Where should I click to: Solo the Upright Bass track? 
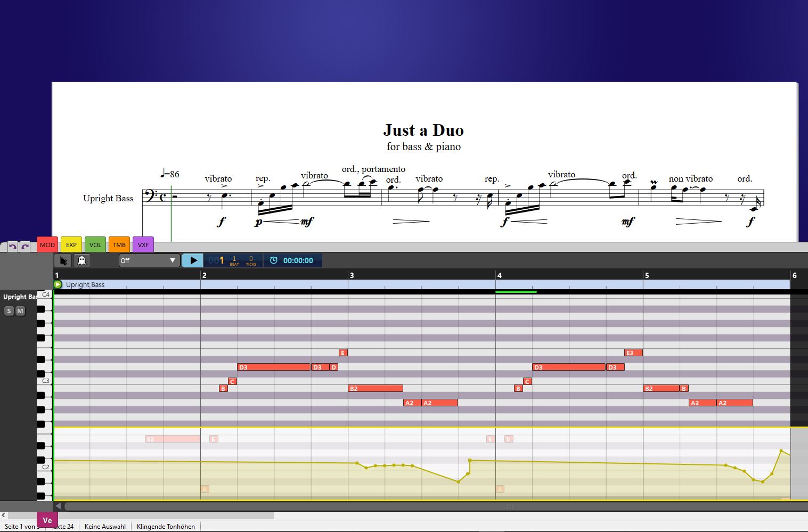(9, 311)
